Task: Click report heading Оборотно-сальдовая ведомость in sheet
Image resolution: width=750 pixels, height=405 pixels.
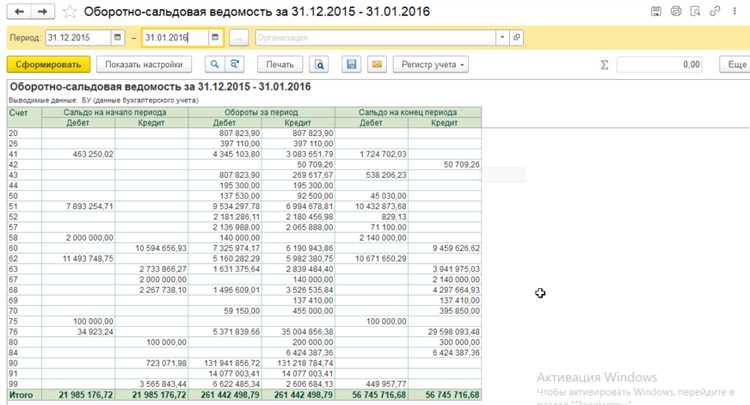Action: tap(160, 87)
